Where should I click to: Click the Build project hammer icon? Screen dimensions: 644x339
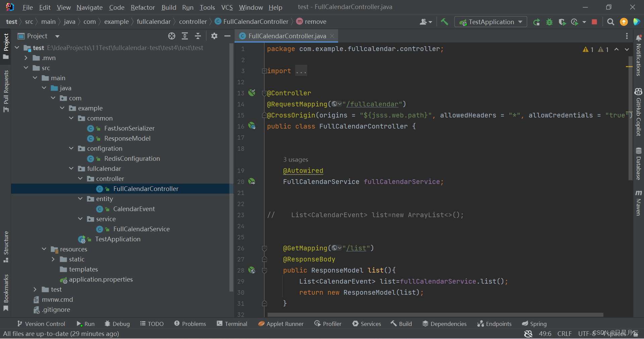coord(444,22)
